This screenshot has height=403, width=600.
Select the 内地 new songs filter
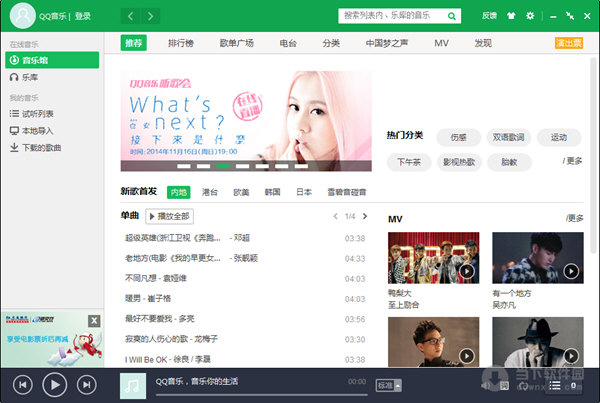tap(179, 192)
